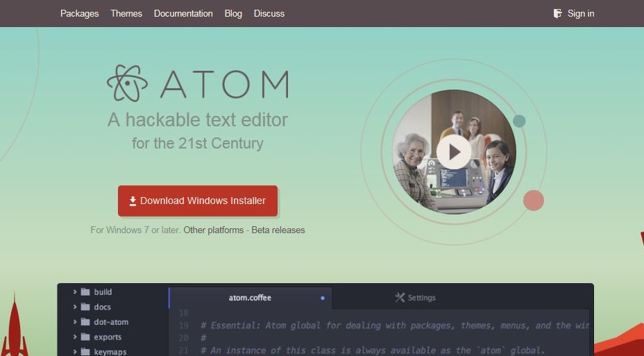Expand the exports folder chevron

point(75,337)
